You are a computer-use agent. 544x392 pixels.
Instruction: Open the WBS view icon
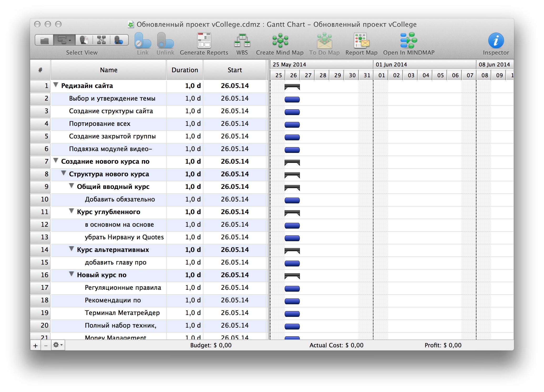242,41
